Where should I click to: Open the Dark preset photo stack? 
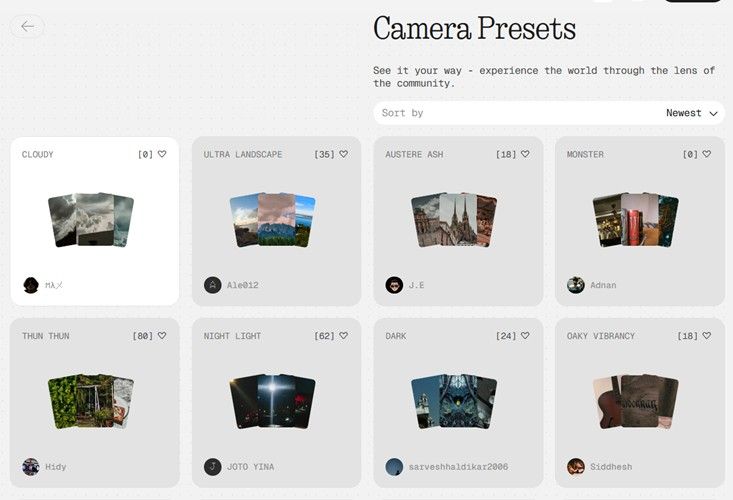pos(454,401)
